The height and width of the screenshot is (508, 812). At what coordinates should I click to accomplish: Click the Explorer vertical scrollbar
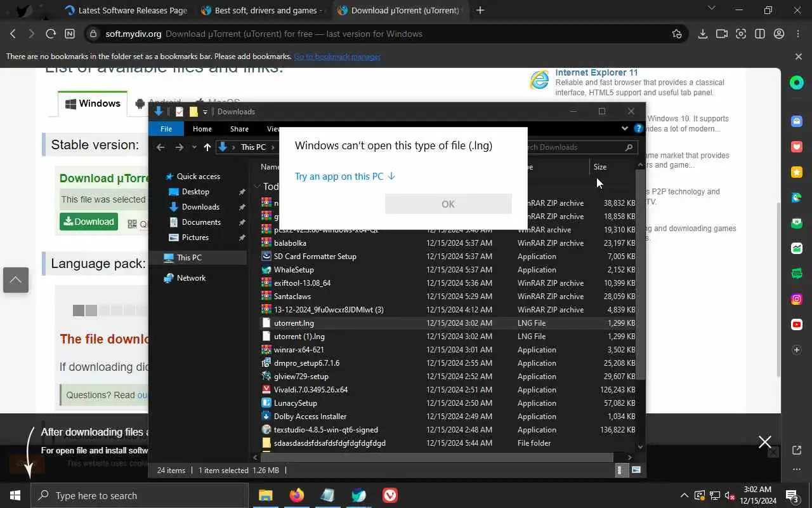(640, 273)
